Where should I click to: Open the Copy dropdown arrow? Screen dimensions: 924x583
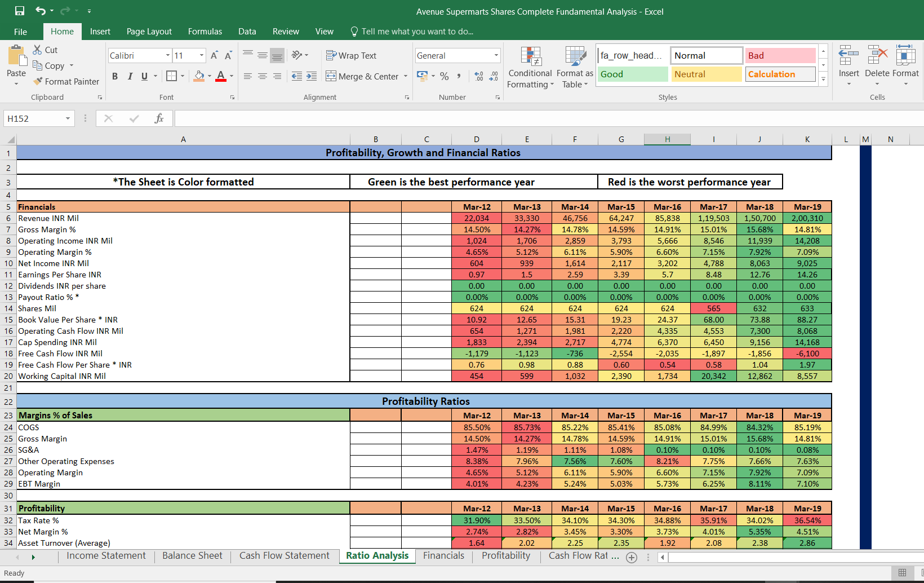[x=72, y=65]
